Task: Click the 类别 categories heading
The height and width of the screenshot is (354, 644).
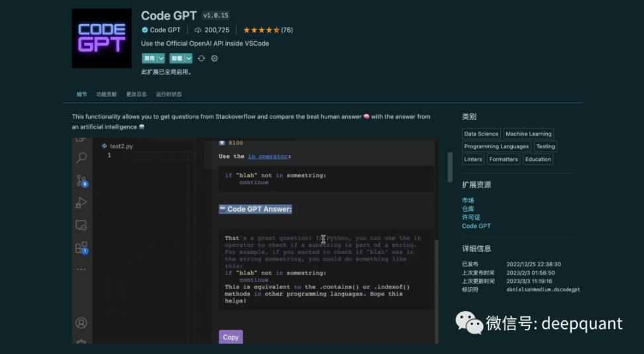Action: tap(469, 117)
